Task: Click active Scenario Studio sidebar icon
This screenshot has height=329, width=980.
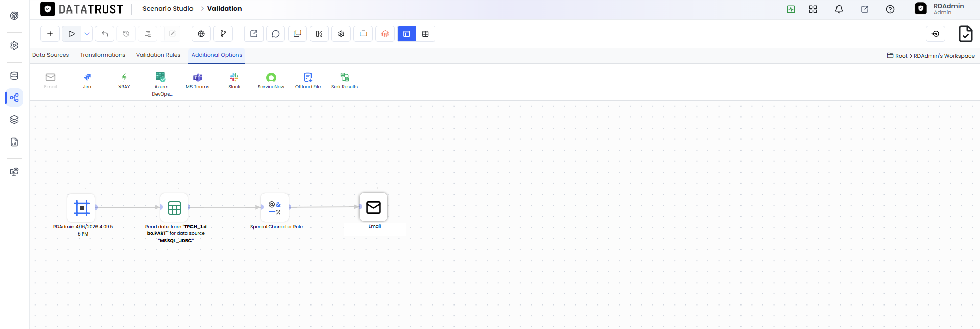Action: 14,98
